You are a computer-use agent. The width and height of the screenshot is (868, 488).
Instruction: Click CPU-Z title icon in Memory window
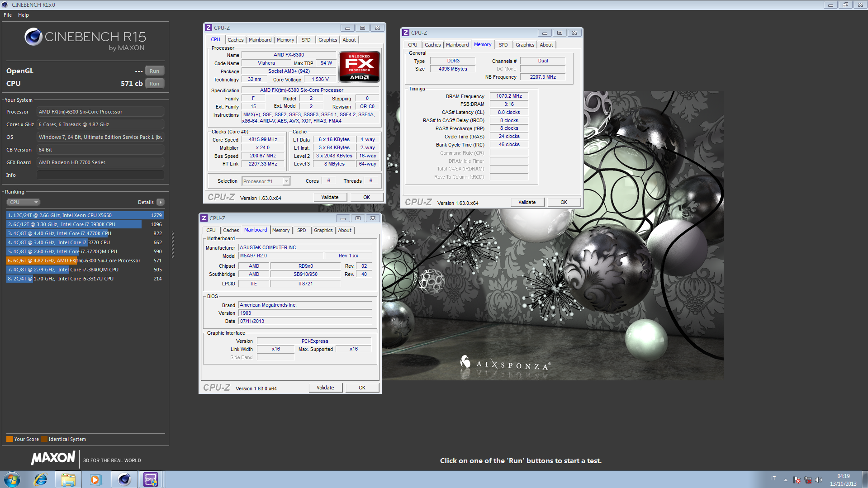point(406,33)
